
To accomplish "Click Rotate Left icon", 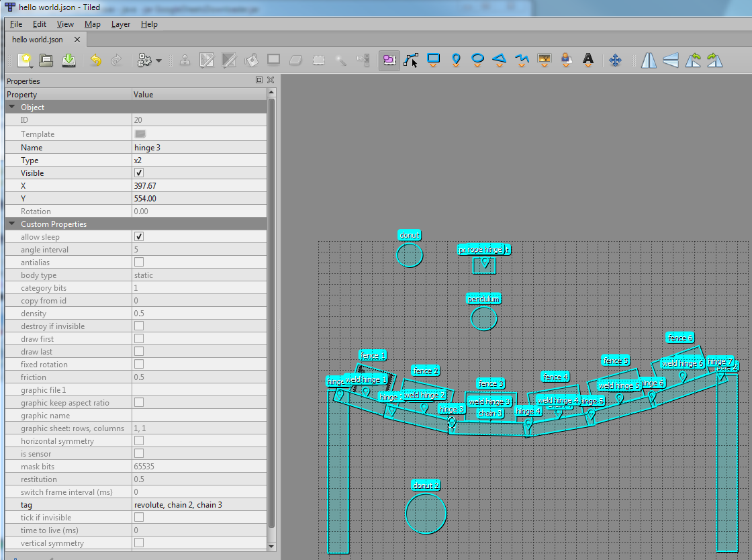I will click(x=693, y=60).
